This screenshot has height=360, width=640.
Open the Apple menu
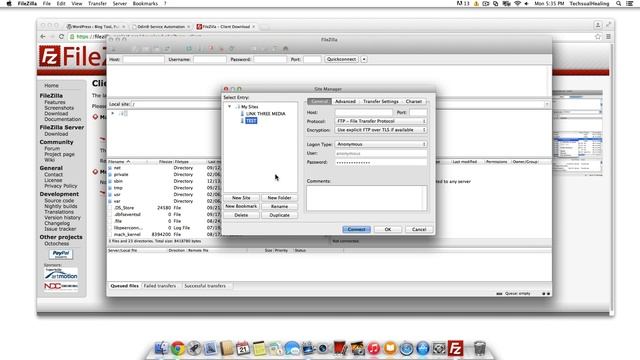9,3
